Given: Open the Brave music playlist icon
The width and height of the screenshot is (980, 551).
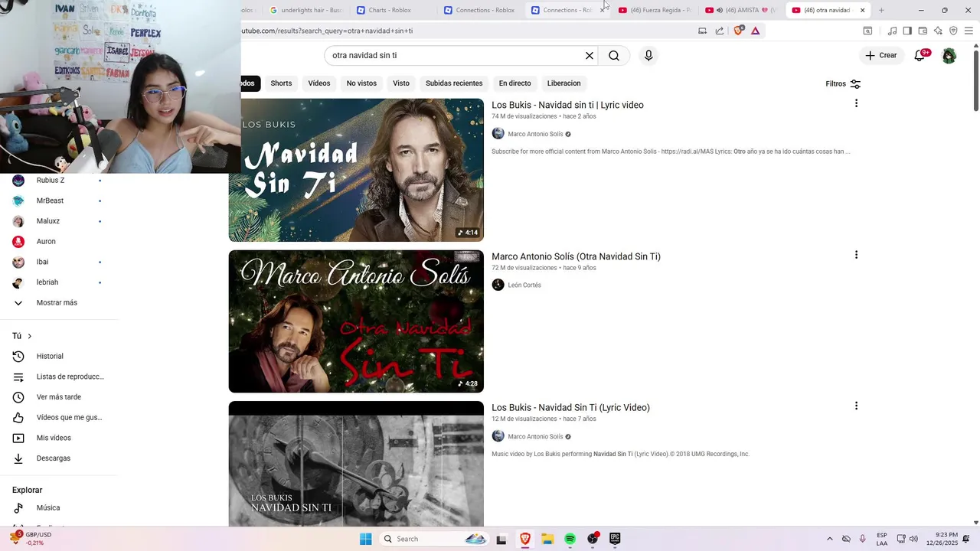Looking at the screenshot, I should point(892,31).
